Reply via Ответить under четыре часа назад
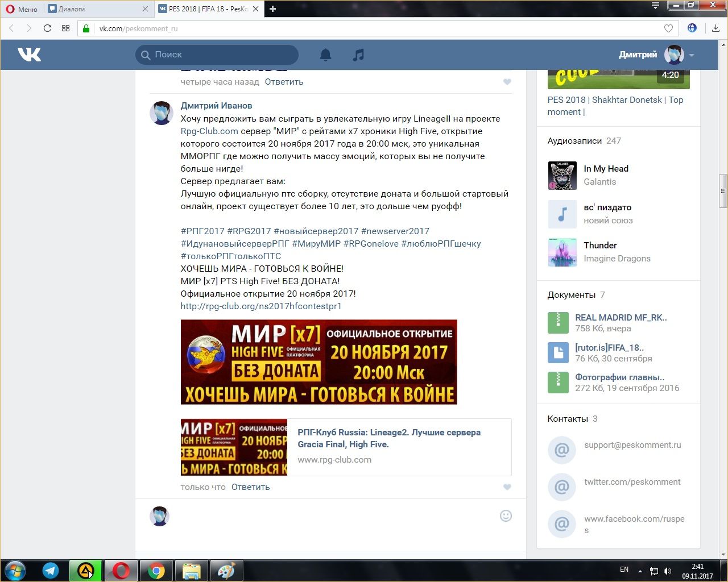 [284, 82]
